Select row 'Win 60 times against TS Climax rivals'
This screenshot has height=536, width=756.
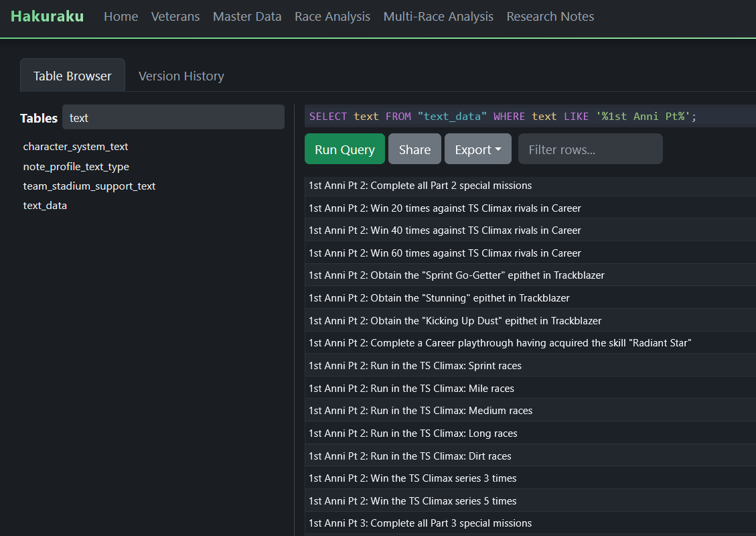point(530,253)
